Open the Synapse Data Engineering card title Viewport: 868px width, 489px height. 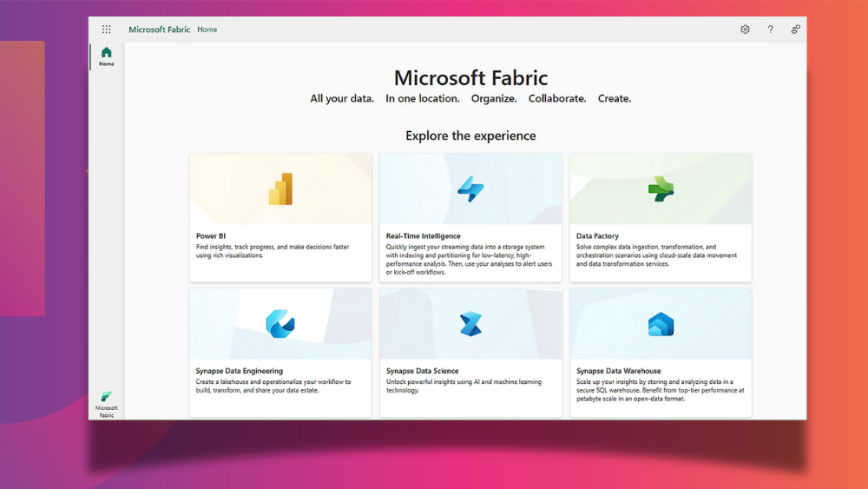(x=240, y=371)
